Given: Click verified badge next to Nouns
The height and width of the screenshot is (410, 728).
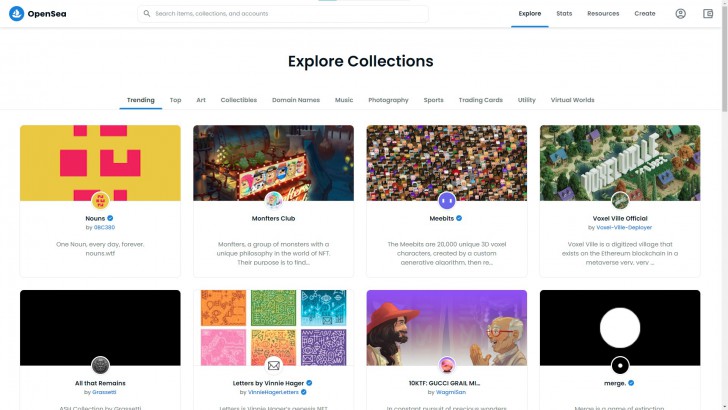Looking at the screenshot, I should tap(110, 218).
